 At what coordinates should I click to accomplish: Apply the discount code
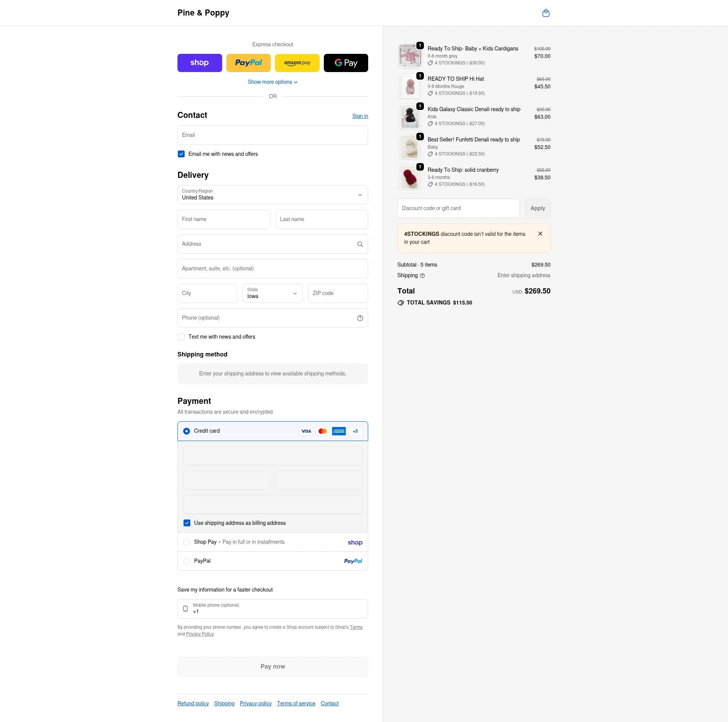coord(538,208)
